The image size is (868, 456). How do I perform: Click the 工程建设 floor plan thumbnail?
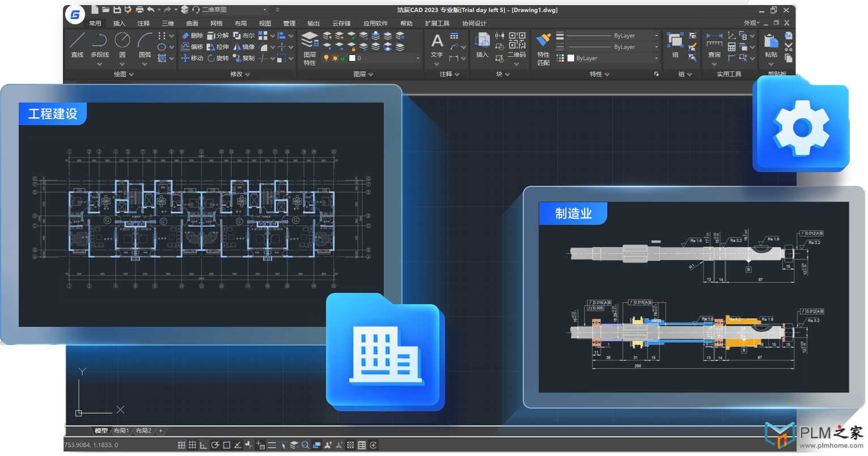click(201, 215)
